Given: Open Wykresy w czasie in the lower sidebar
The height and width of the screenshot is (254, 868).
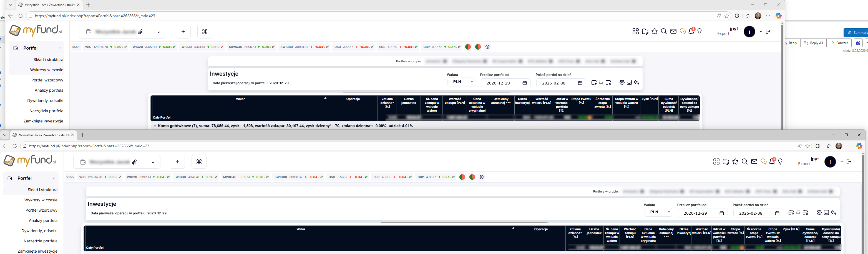Looking at the screenshot, I should 41,200.
